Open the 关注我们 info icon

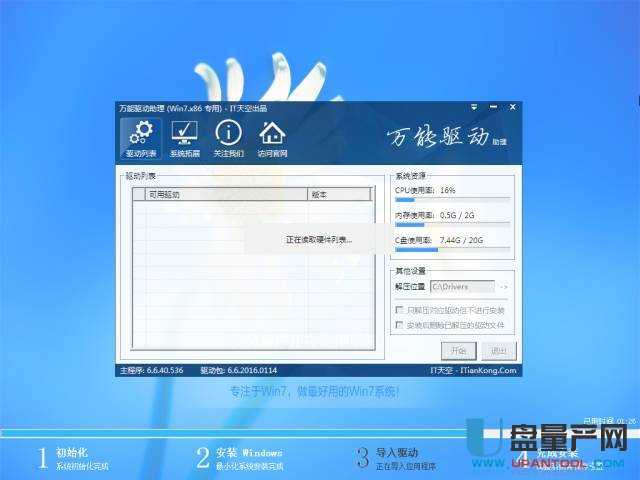coord(228,139)
